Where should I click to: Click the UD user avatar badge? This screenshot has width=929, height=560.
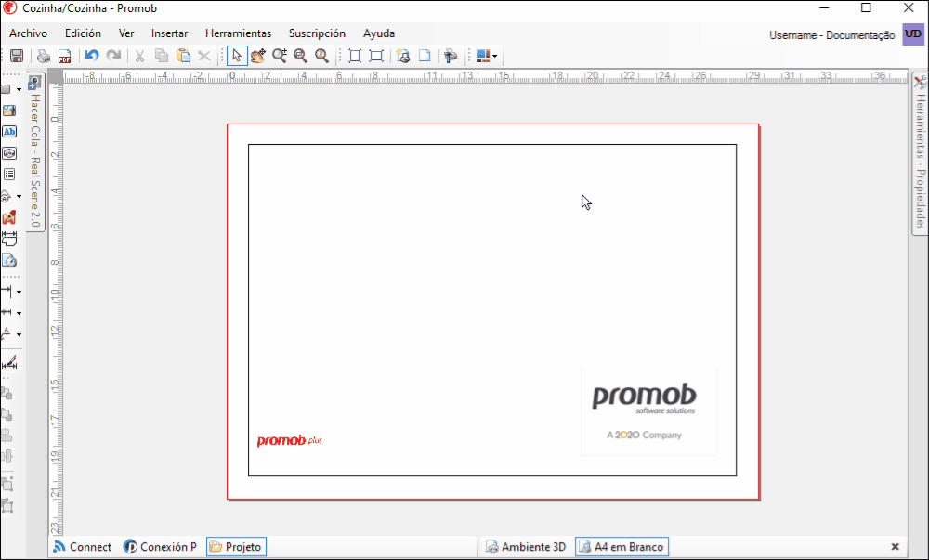click(913, 34)
